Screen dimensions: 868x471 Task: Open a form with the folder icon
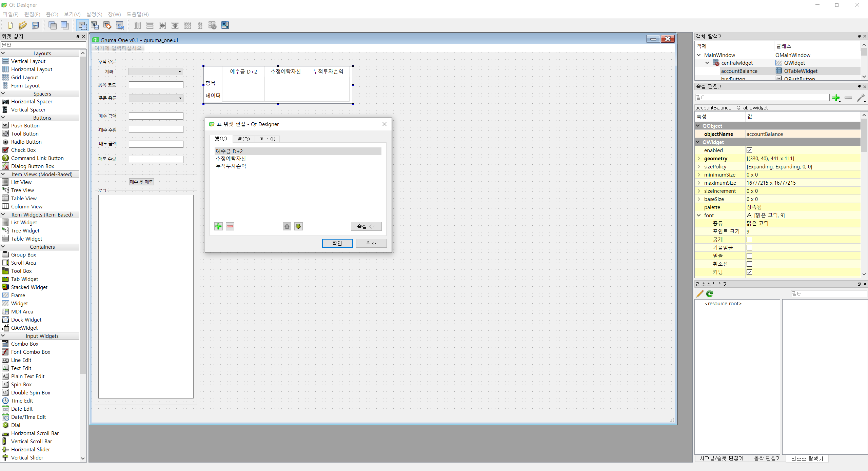pyautogui.click(x=23, y=25)
